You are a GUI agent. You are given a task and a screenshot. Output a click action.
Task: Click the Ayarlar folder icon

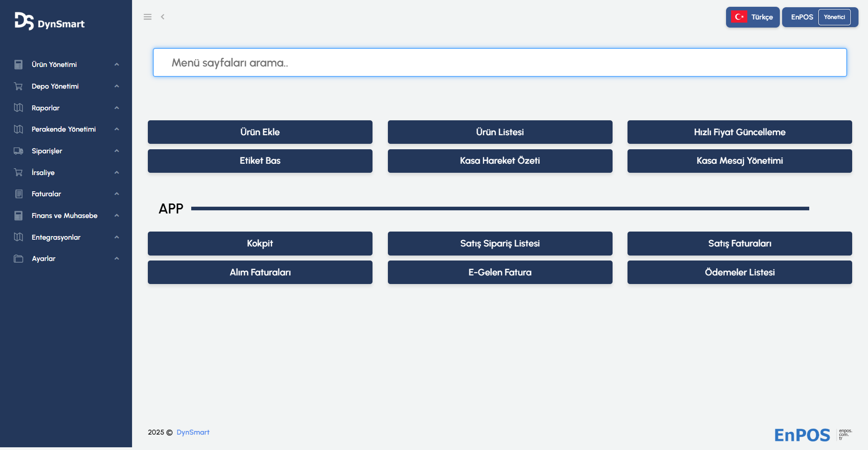tap(19, 259)
